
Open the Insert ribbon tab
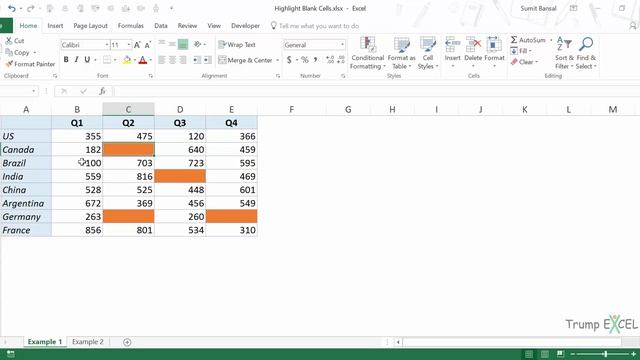pos(55,26)
